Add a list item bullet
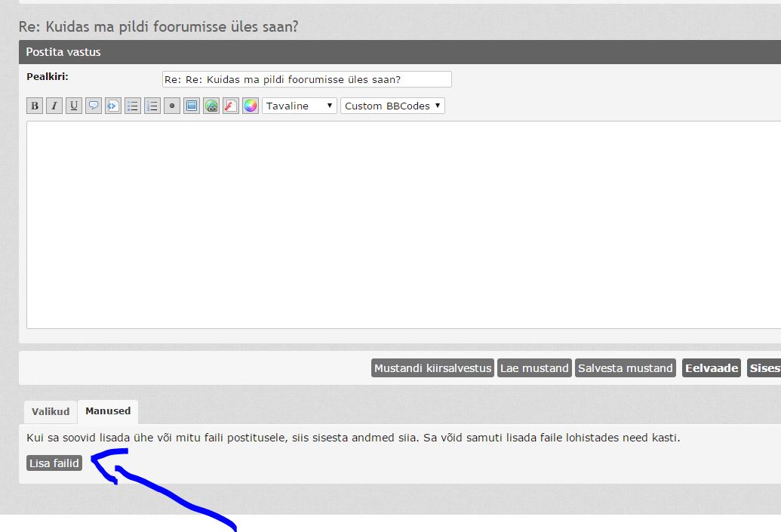781x532 pixels. coord(172,106)
